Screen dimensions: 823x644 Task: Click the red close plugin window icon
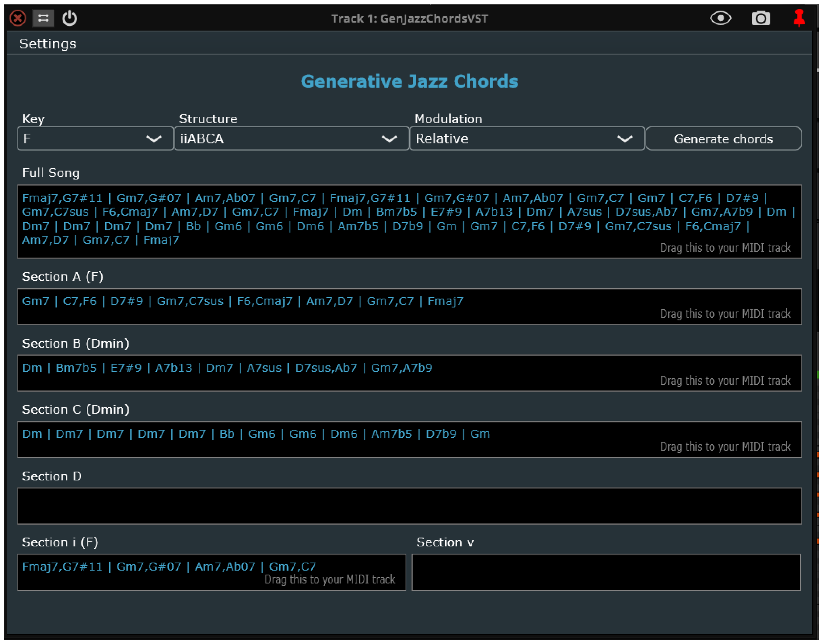pos(18,18)
